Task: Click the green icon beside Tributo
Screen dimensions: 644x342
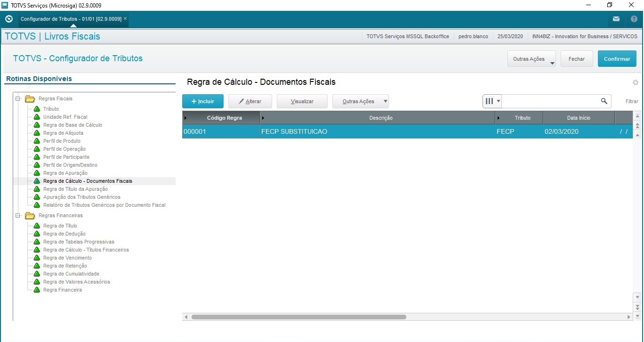Action: click(37, 109)
